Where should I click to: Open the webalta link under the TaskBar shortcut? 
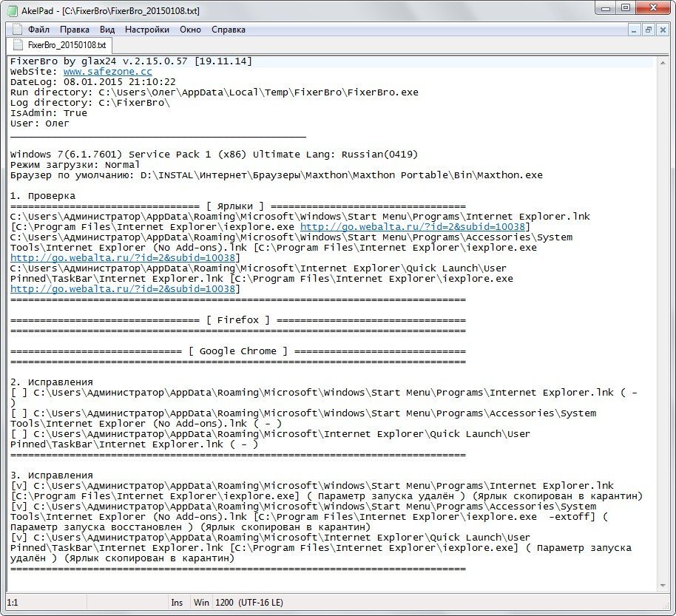pos(123,289)
